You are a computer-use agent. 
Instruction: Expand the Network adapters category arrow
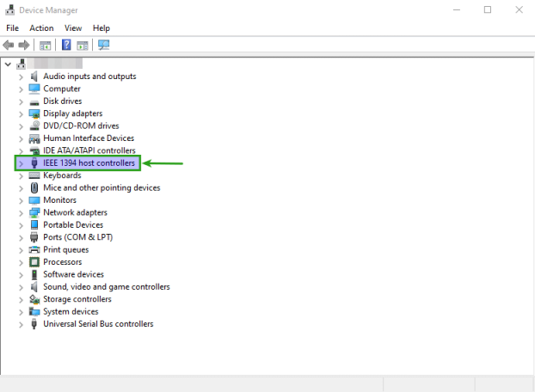pyautogui.click(x=21, y=213)
